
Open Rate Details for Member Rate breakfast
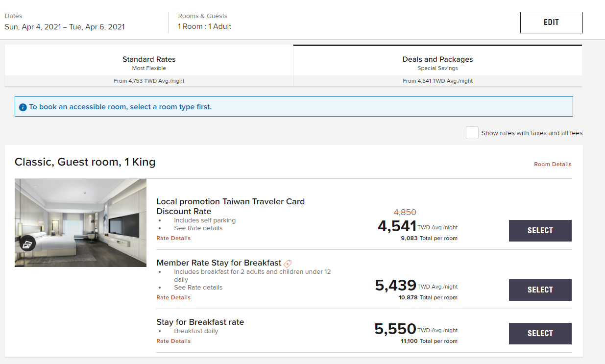coord(173,297)
